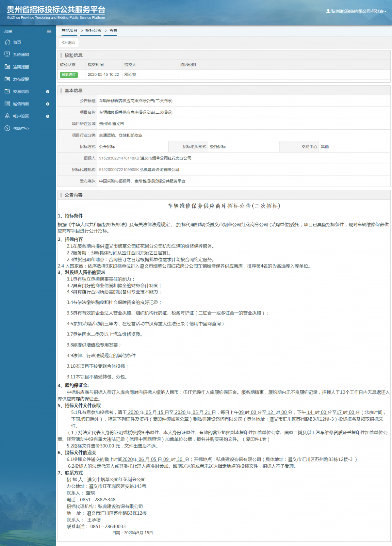Expand the 诚信档案 submenu arrow
Image resolution: width=392 pixels, height=546 pixels.
point(48,104)
